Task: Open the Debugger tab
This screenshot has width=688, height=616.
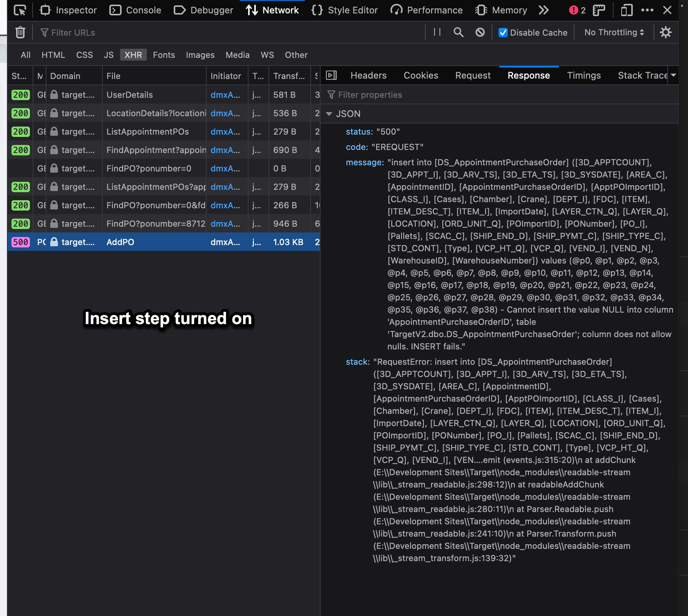Action: point(203,10)
